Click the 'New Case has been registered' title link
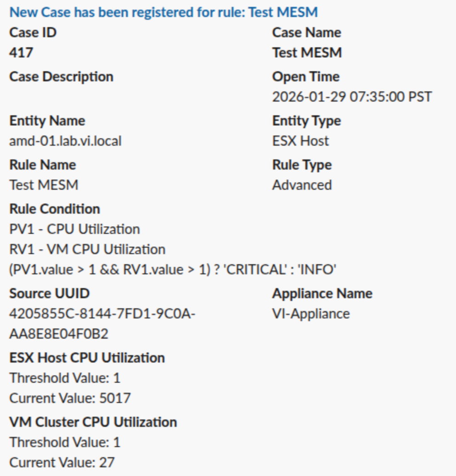The image size is (456, 476). (163, 11)
